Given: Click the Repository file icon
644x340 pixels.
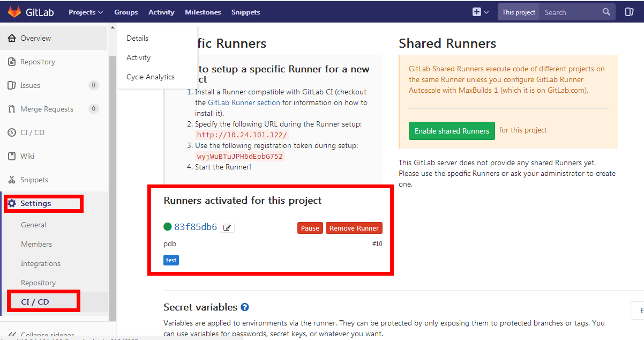Looking at the screenshot, I should click(x=12, y=62).
